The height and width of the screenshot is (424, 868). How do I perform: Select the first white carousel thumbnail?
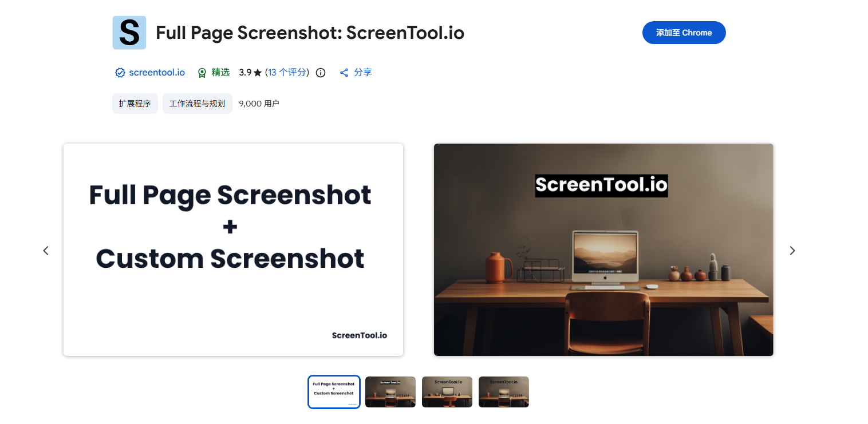pos(334,392)
